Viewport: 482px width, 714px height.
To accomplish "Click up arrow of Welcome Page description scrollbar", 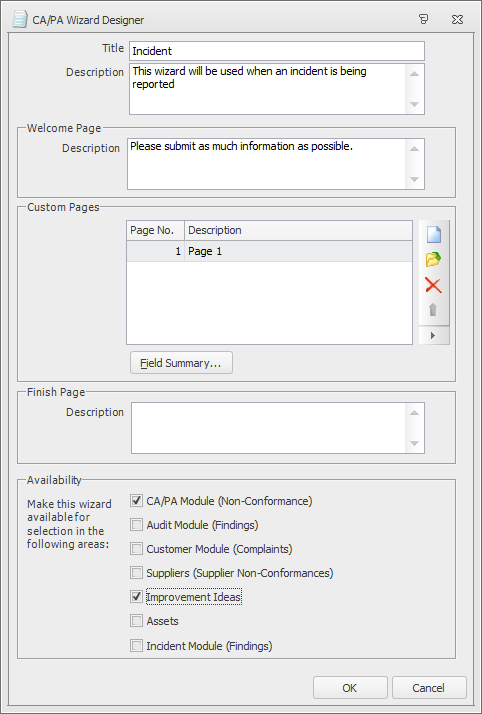I will [x=414, y=148].
